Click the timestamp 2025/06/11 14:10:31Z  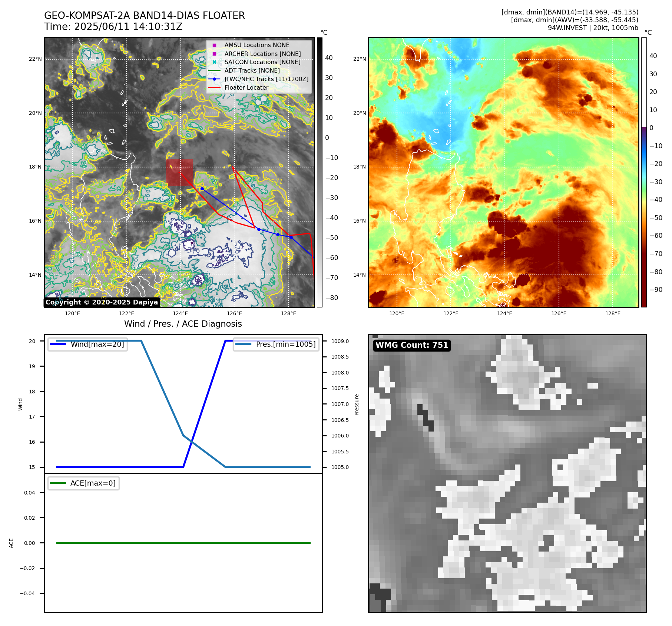point(128,27)
